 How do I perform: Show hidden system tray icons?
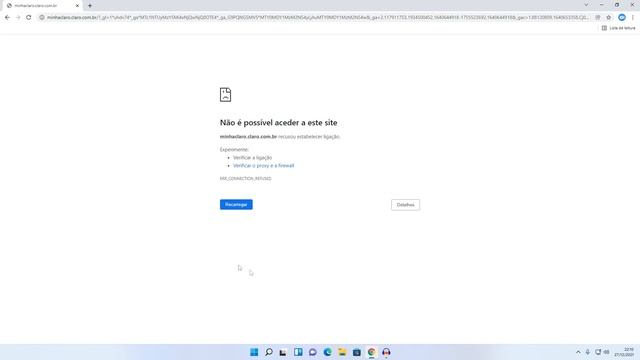click(x=578, y=352)
